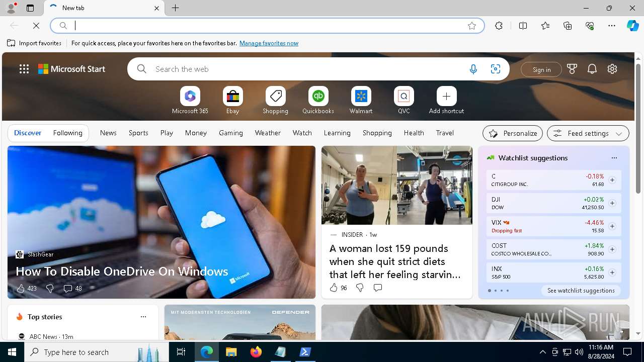The image size is (644, 362).
Task: Select the Discover tab
Action: [x=28, y=133]
